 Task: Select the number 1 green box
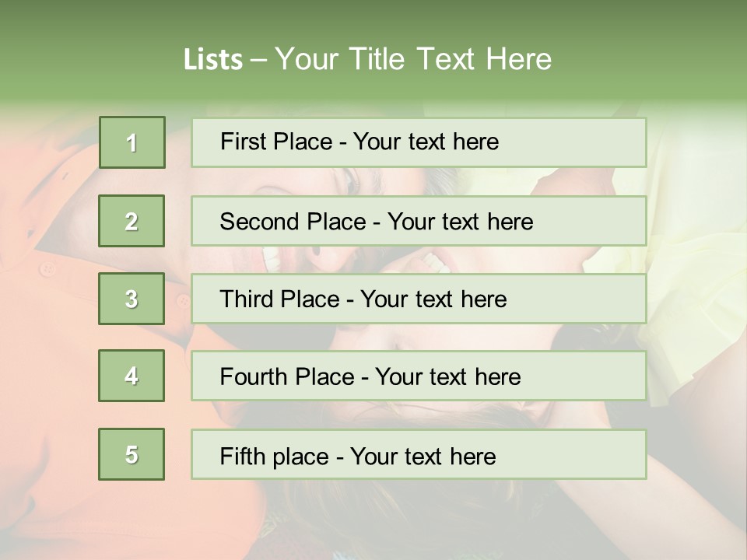point(132,142)
